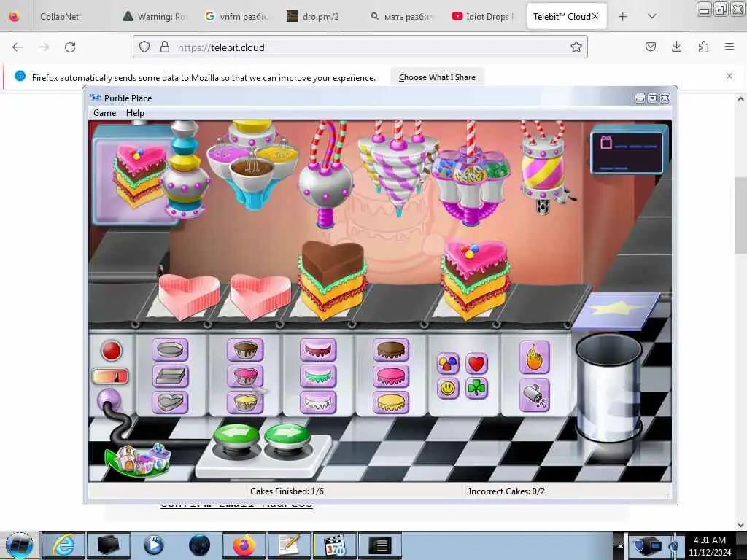Screen dimensions: 747x560
Task: Select the heart-shaped cake pan button
Action: tap(170, 402)
